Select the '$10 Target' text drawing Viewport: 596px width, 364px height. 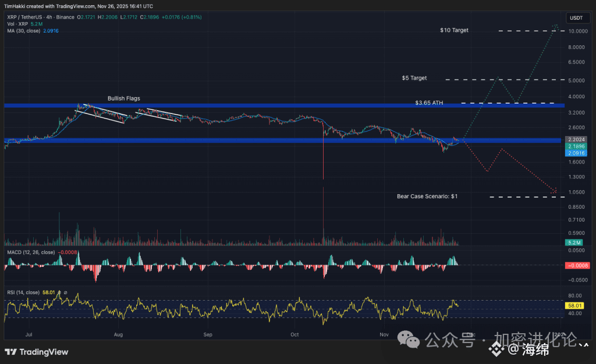pos(453,30)
